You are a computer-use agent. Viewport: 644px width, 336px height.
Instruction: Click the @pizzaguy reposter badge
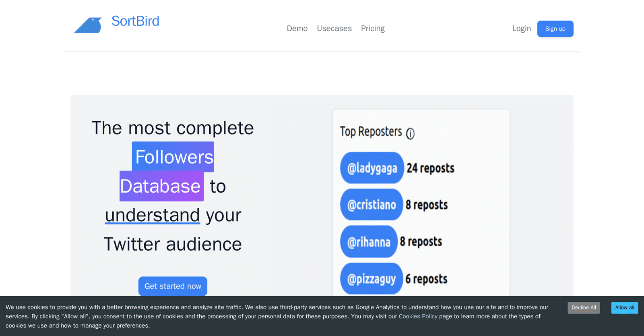point(372,279)
